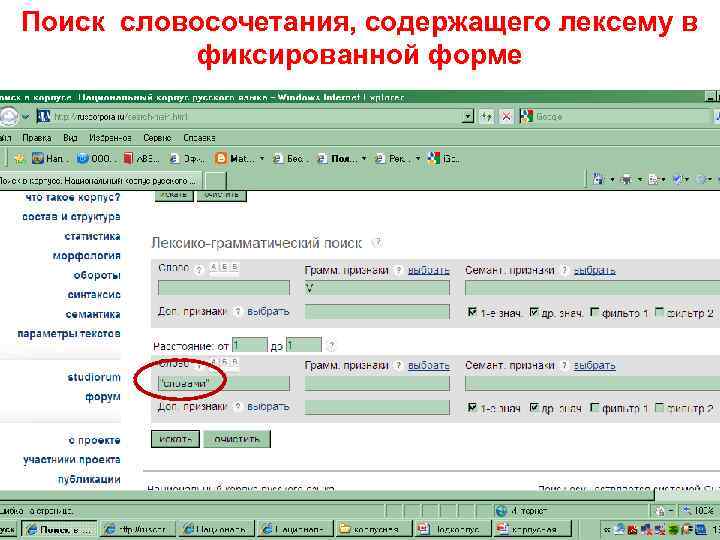Open the 'Эф..' favorites bar link
This screenshot has height=540, width=720.
point(188,159)
